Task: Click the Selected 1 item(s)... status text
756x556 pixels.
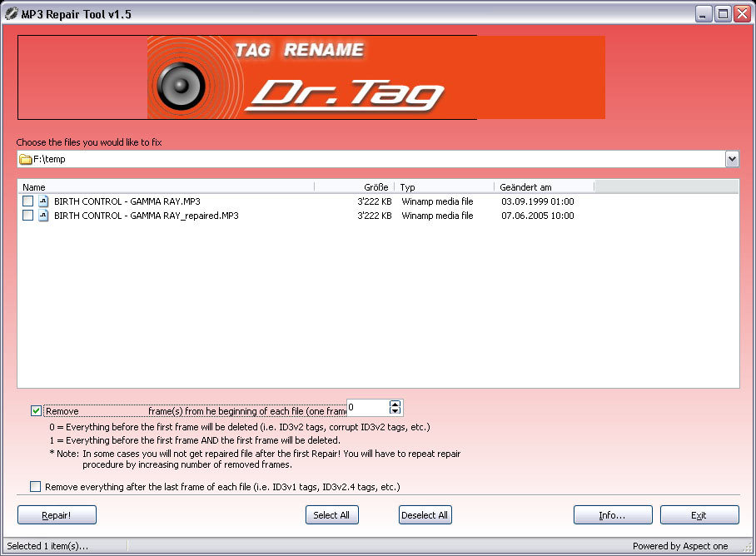Action: (47, 546)
